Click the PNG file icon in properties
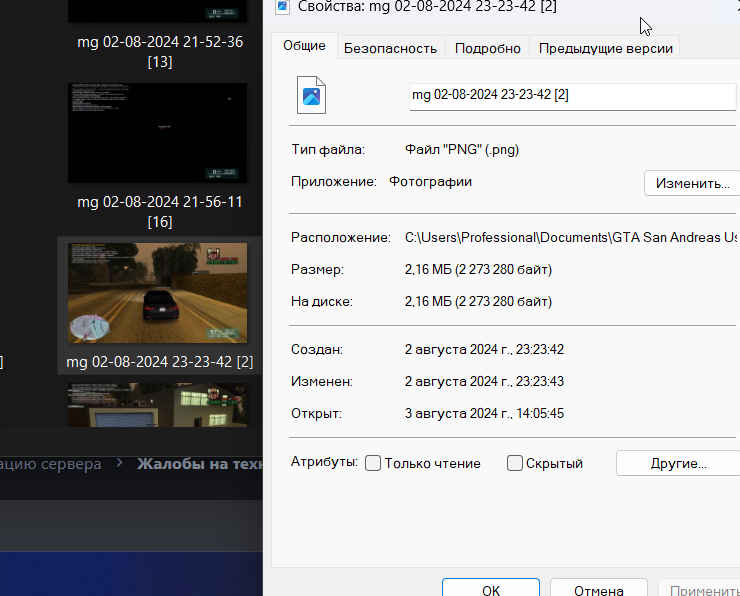 click(x=312, y=95)
